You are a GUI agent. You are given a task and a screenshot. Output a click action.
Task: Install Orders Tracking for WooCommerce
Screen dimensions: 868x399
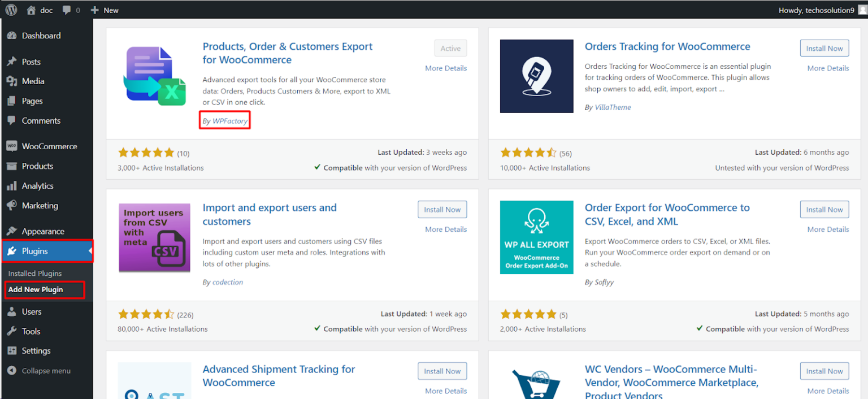point(824,47)
